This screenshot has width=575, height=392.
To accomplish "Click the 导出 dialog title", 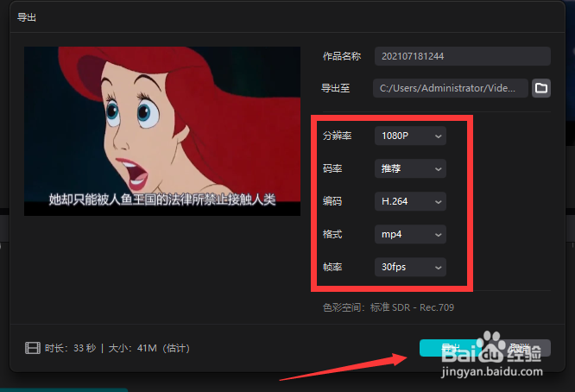I will pyautogui.click(x=27, y=17).
